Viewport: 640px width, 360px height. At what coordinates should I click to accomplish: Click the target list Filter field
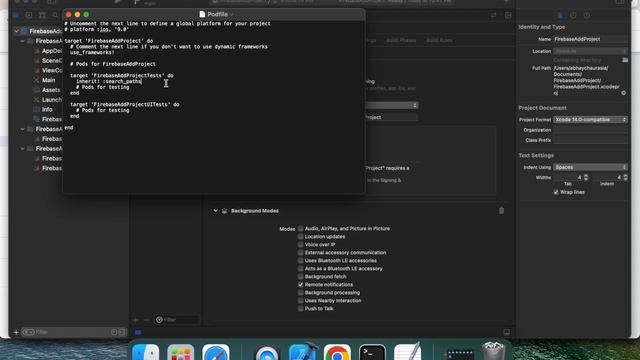coord(177,320)
